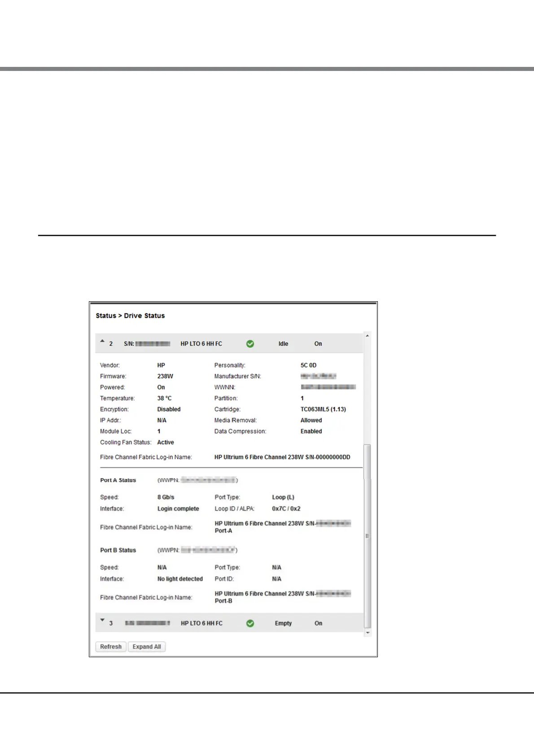Viewport: 534px width, 756px height.
Task: Select the Port B 'Port ID:' label
Action: (x=224, y=579)
